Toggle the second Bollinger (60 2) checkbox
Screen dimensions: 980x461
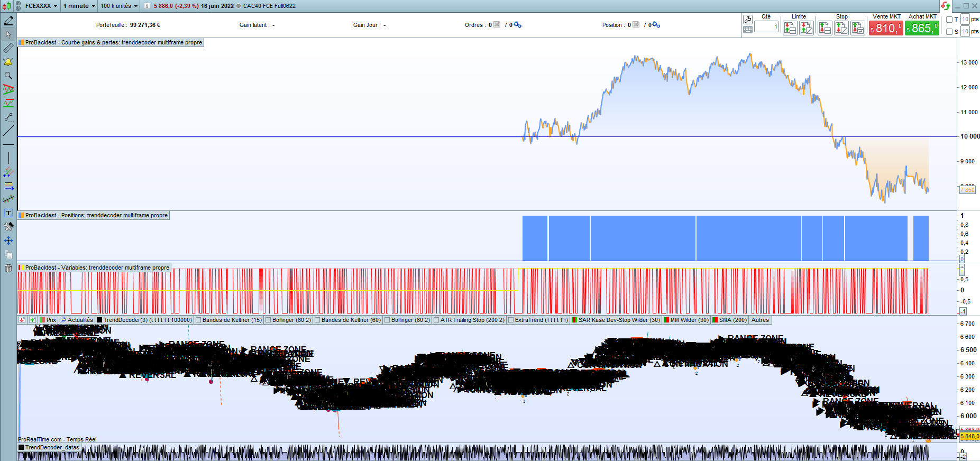388,320
